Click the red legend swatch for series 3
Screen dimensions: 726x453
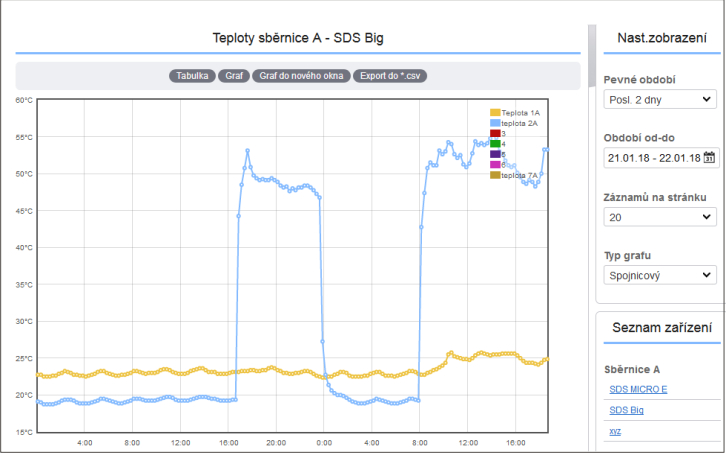[x=494, y=133]
